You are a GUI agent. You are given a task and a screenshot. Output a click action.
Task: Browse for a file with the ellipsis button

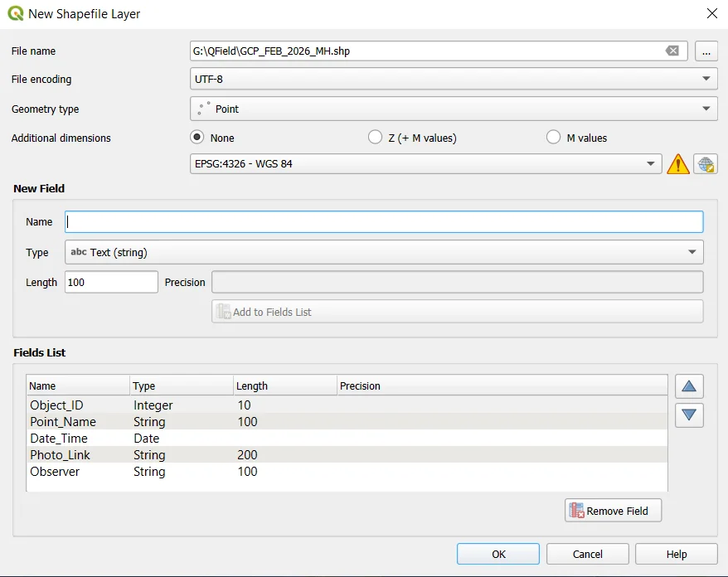coord(706,51)
